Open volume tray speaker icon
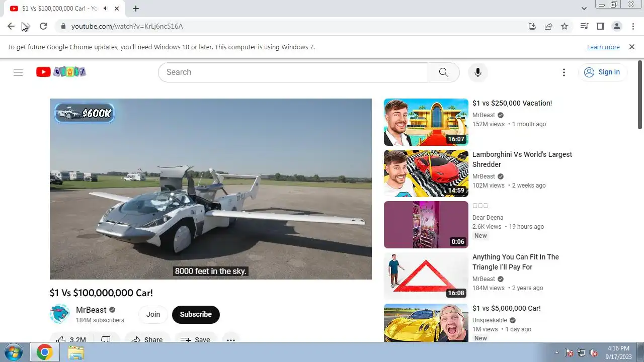Screen dimensions: 644x362 point(593,352)
